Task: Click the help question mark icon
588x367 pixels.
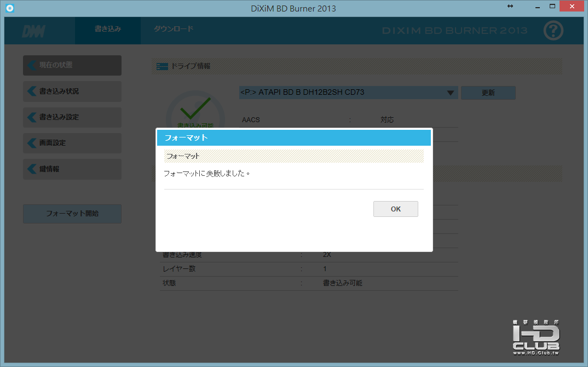Action: (553, 30)
